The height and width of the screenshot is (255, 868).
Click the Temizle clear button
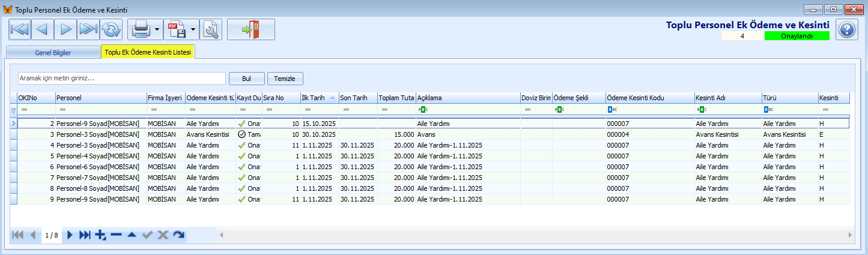(x=285, y=79)
